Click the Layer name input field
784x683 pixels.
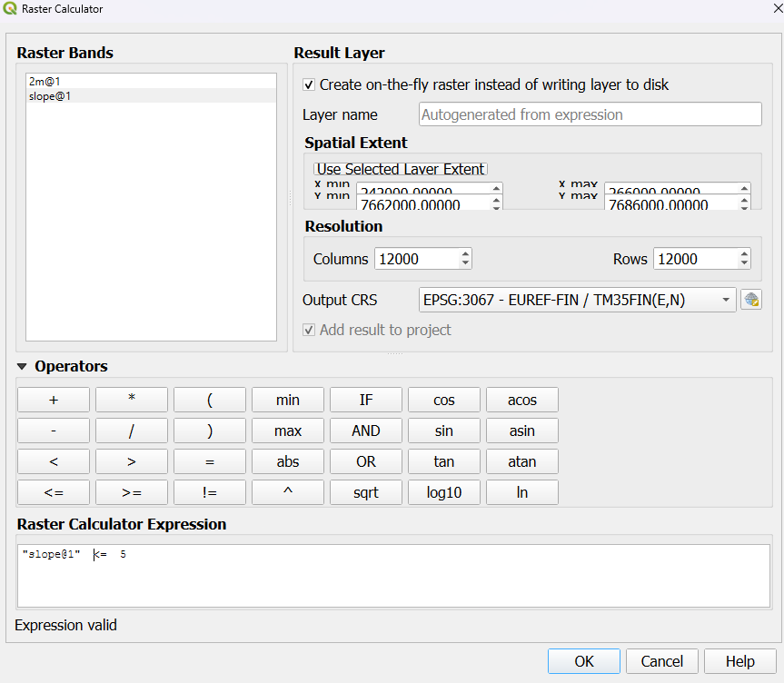click(590, 114)
